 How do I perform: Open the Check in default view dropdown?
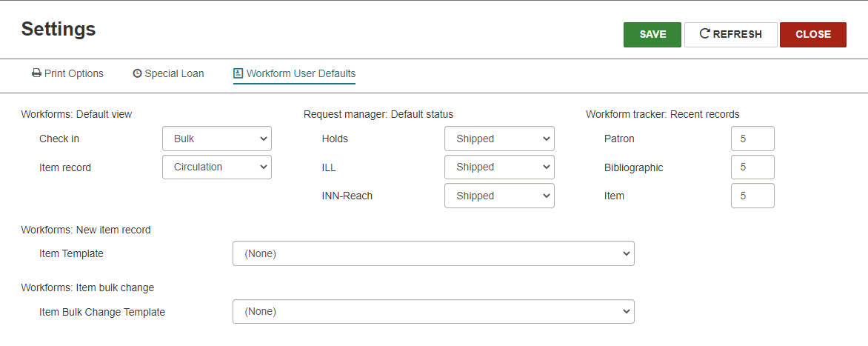coord(217,139)
